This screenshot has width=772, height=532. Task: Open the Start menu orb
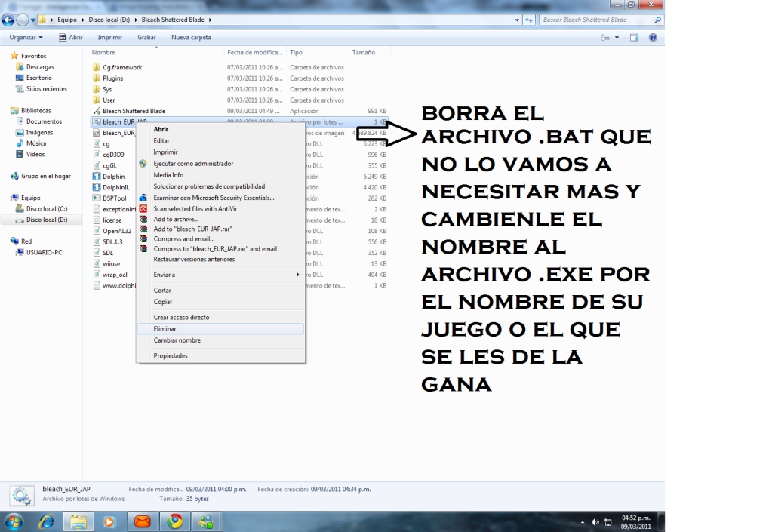[14, 521]
